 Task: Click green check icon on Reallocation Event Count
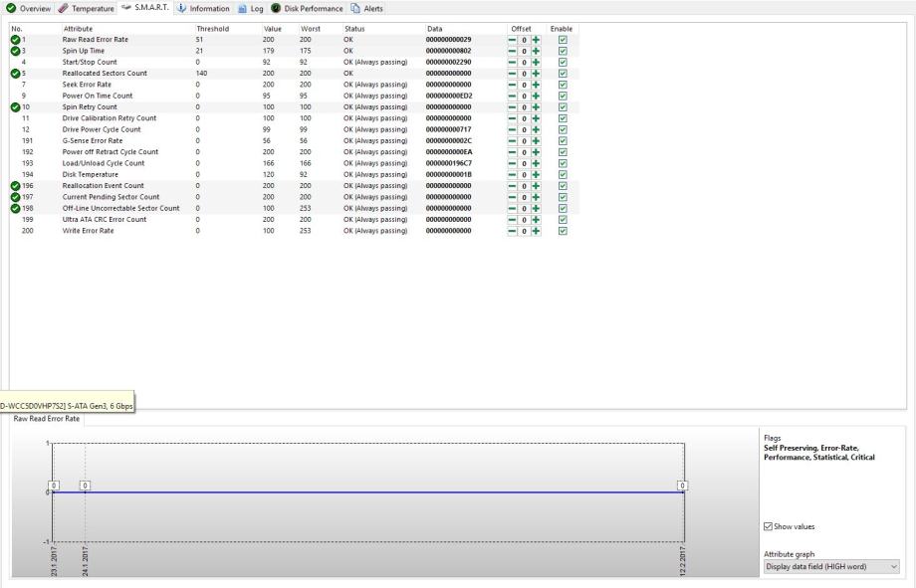(x=15, y=186)
